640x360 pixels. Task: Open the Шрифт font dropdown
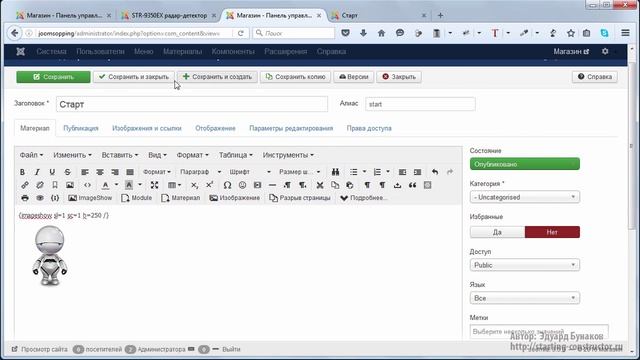250,172
